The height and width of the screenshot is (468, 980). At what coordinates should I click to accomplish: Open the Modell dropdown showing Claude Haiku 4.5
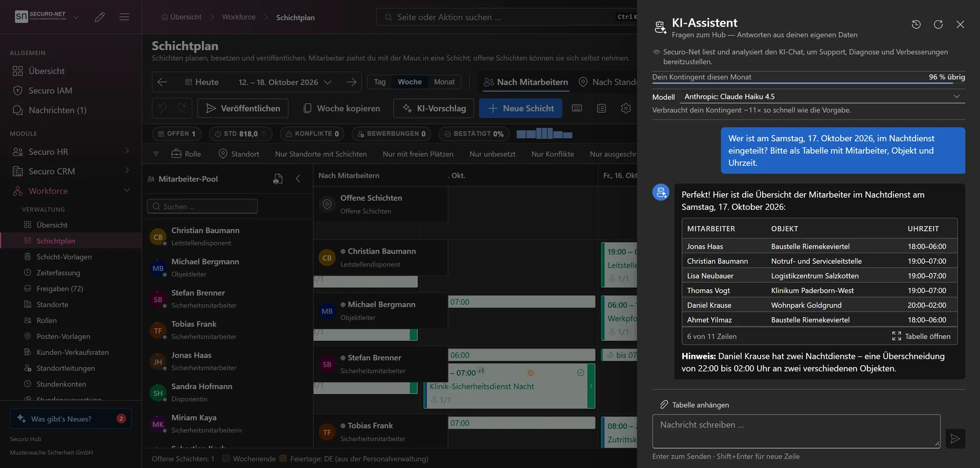tap(822, 96)
